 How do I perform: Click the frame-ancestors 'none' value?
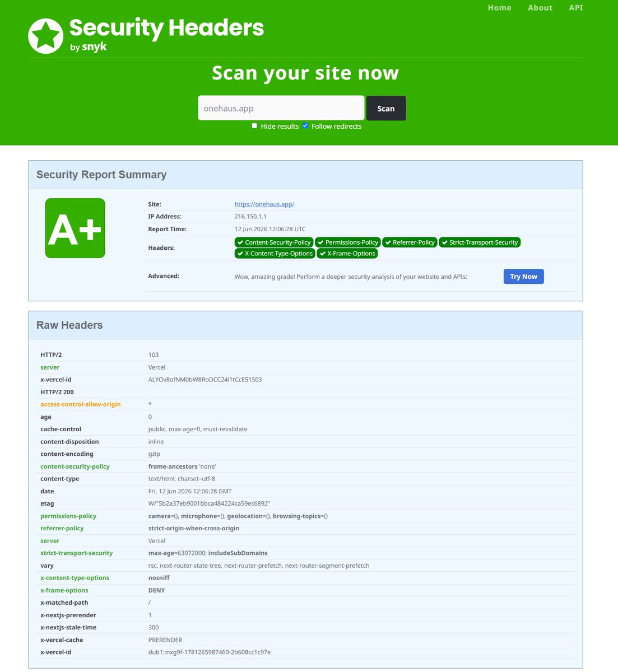click(x=182, y=466)
